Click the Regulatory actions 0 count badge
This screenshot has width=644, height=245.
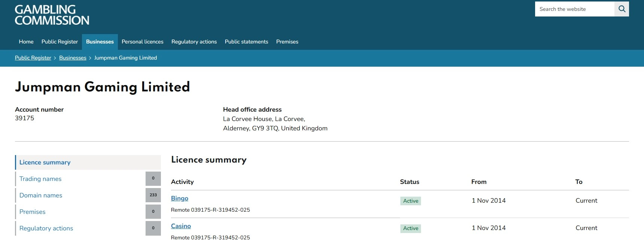click(153, 228)
